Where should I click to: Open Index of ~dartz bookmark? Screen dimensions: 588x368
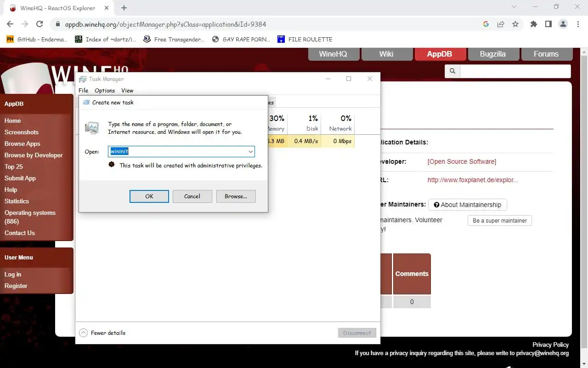pyautogui.click(x=106, y=39)
